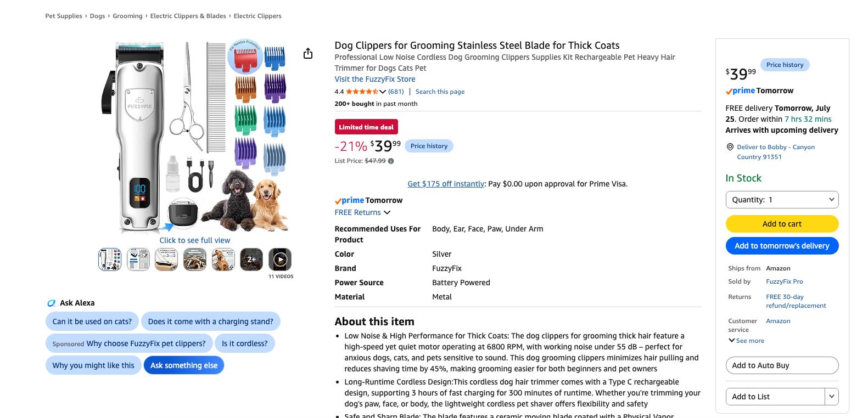
Task: Open the Add to List dropdown arrow
Action: (x=832, y=397)
